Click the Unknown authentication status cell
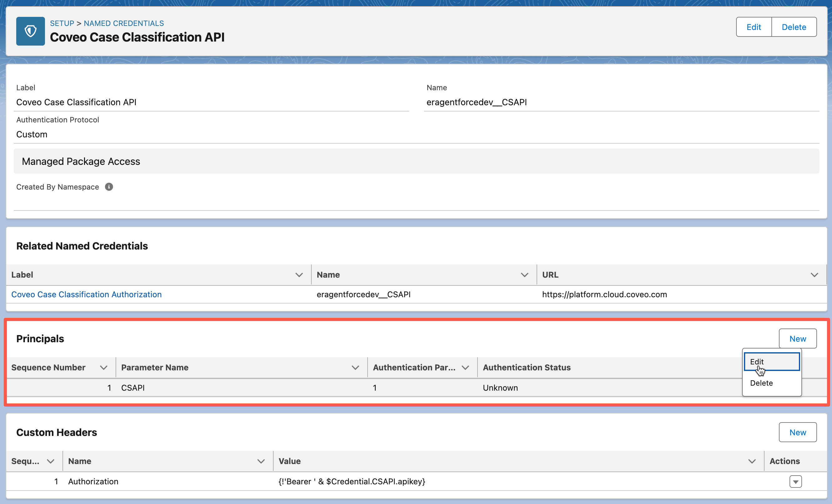Image resolution: width=832 pixels, height=504 pixels. [x=500, y=388]
